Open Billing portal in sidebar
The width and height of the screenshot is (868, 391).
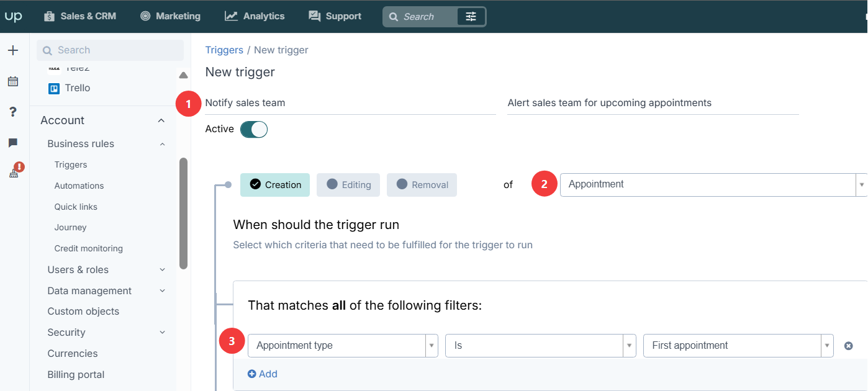(76, 375)
